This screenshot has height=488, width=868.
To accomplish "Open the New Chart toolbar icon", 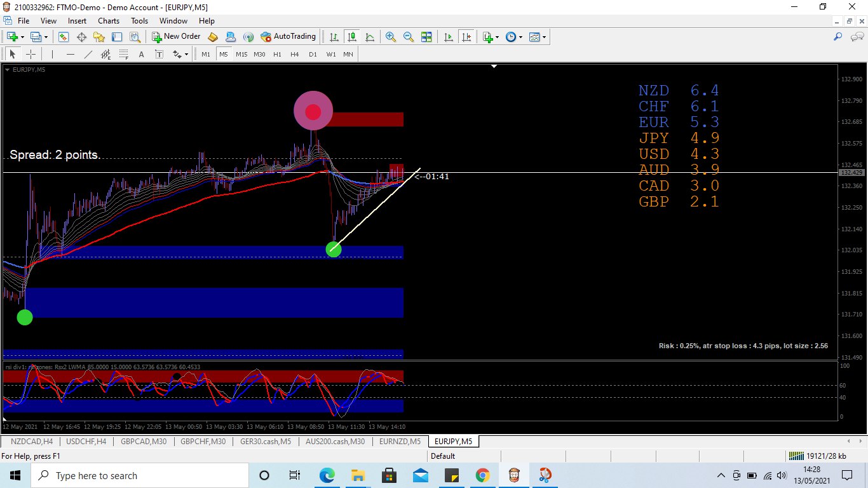I will [12, 37].
